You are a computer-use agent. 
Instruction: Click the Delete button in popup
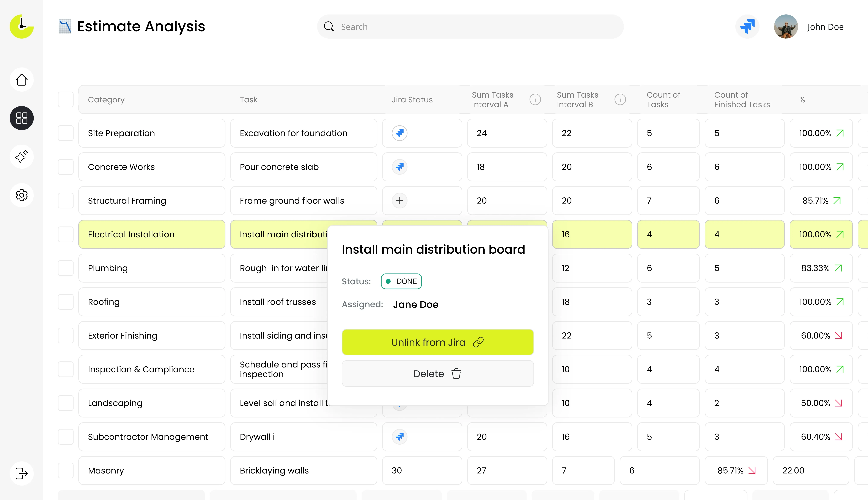(x=437, y=374)
